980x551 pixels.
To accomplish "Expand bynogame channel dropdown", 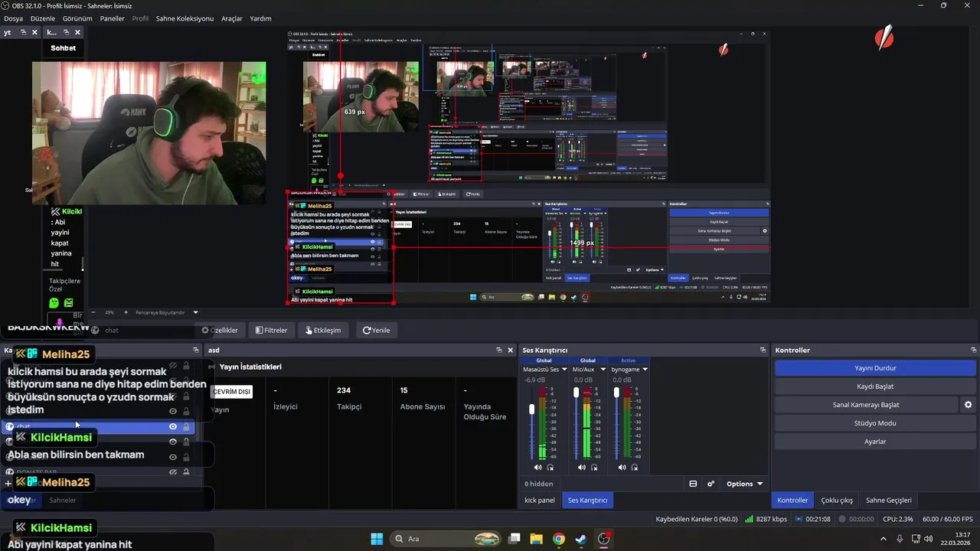I will 645,370.
